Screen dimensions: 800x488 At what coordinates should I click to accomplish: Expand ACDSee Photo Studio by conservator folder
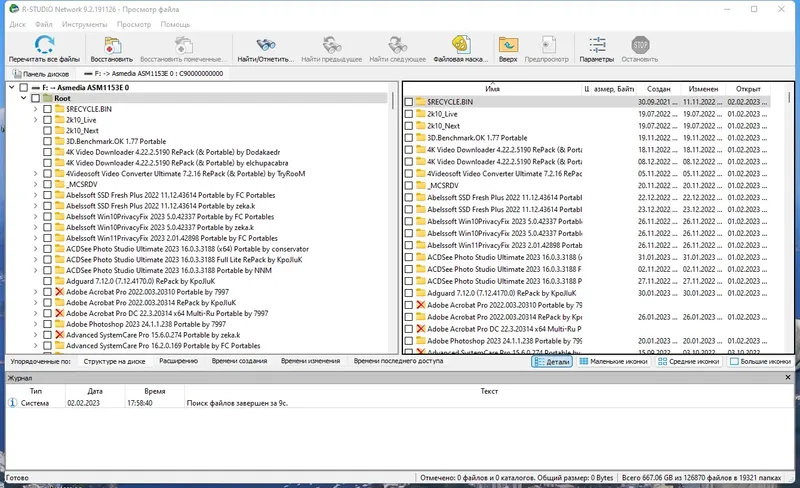coord(35,249)
